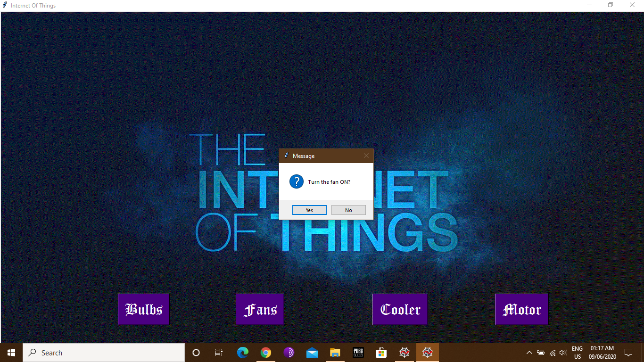Click the ENG US language indicator

click(577, 353)
